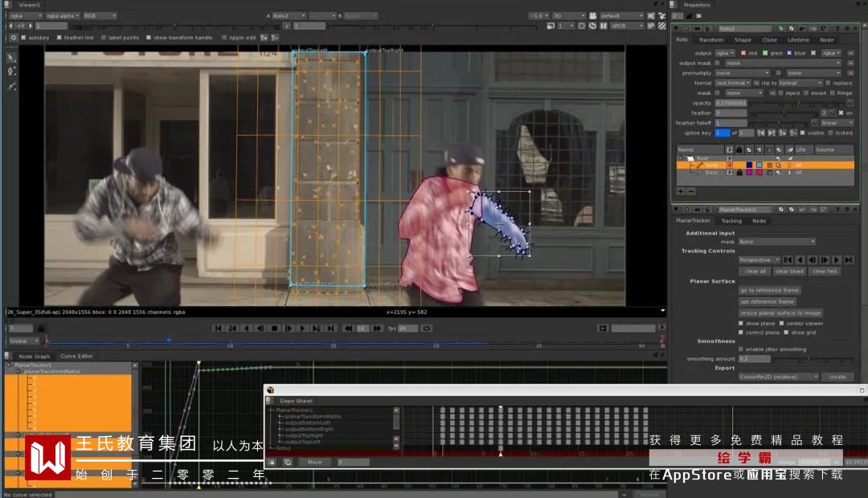This screenshot has height=498, width=868.
Task: Open the Transform tab in Roto2 properties
Action: 710,40
